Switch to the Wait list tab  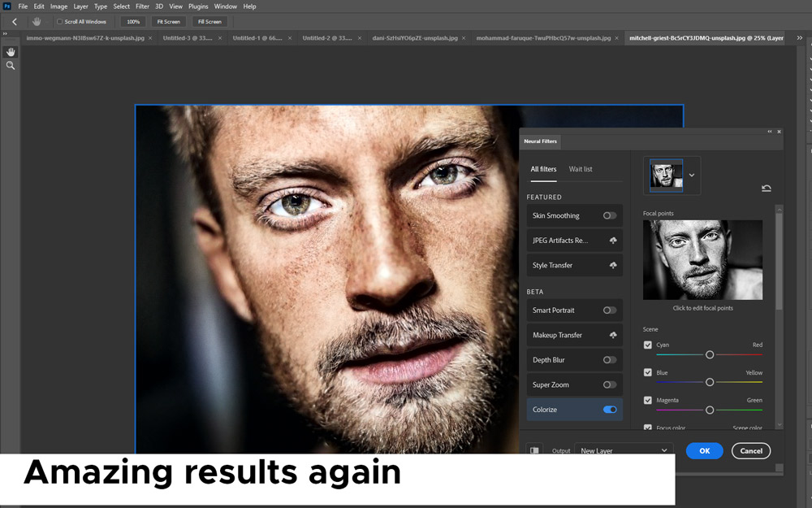tap(581, 169)
